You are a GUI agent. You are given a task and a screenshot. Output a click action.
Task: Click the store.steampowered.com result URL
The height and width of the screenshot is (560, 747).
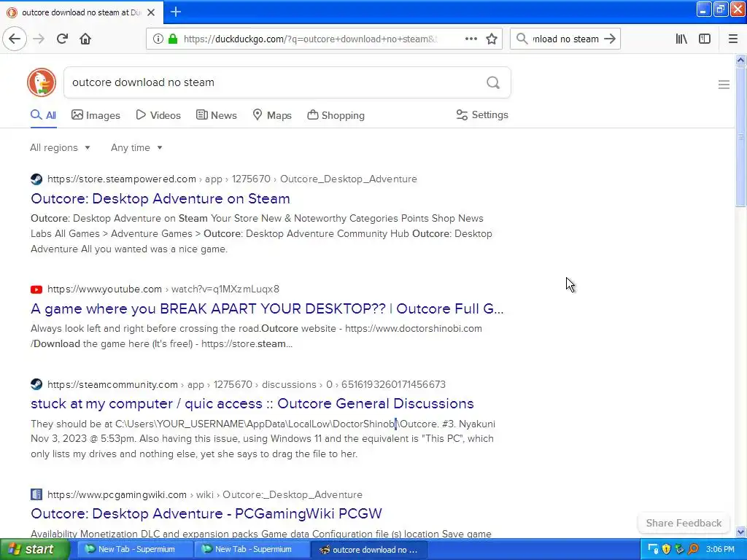[232, 179]
